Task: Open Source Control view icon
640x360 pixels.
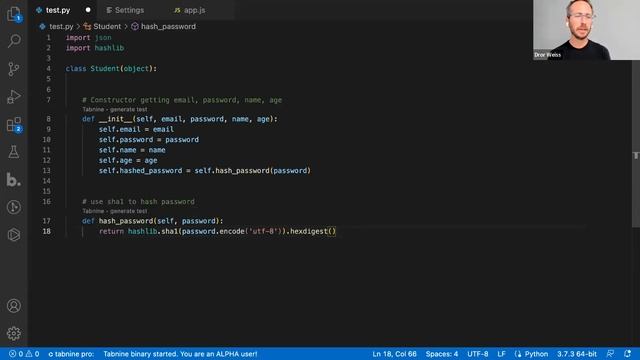Action: coord(14,69)
